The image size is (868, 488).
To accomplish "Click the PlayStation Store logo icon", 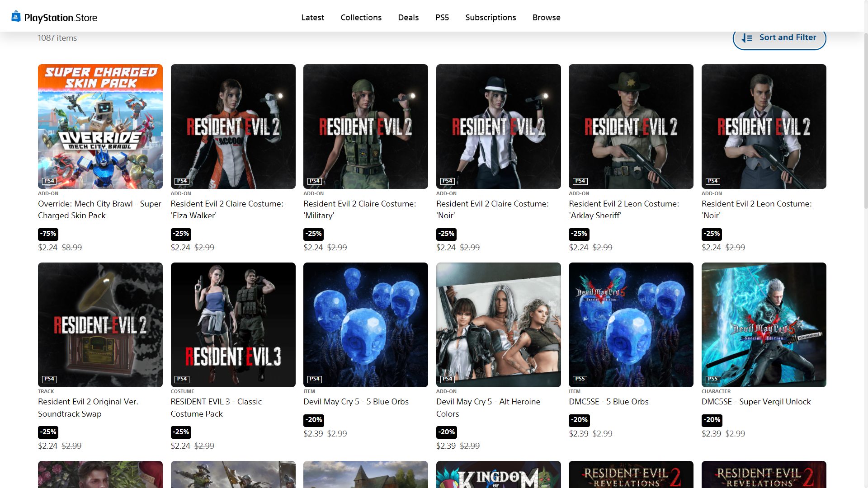I will point(16,17).
